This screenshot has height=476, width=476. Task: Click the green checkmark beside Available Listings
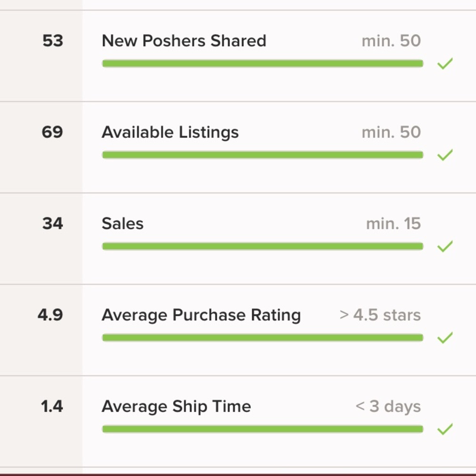coord(446,154)
